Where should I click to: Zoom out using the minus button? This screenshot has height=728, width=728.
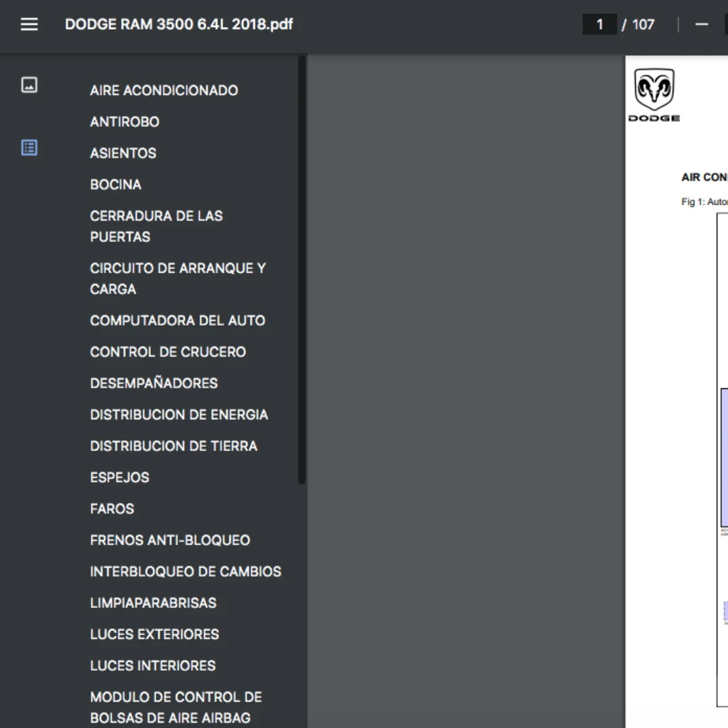click(x=702, y=24)
